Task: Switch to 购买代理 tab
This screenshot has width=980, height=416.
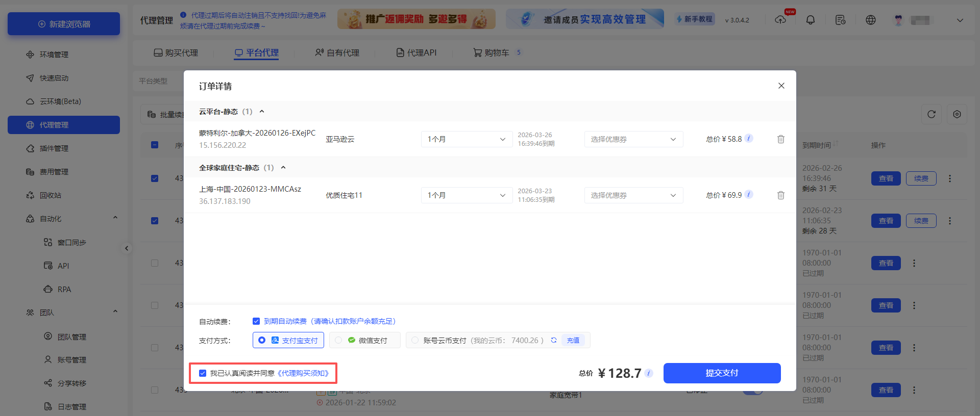Action: pyautogui.click(x=176, y=53)
